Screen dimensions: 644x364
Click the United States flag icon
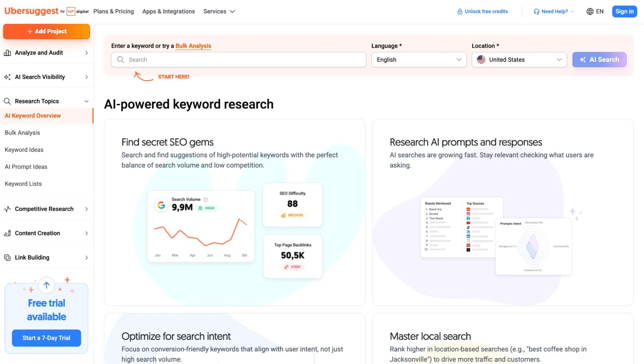(x=481, y=60)
